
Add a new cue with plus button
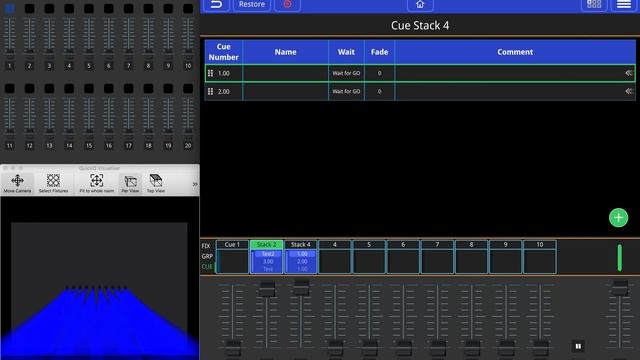point(618,218)
